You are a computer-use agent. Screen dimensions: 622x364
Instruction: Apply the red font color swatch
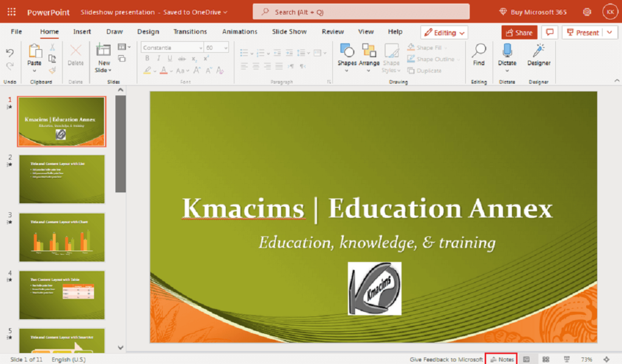[163, 70]
